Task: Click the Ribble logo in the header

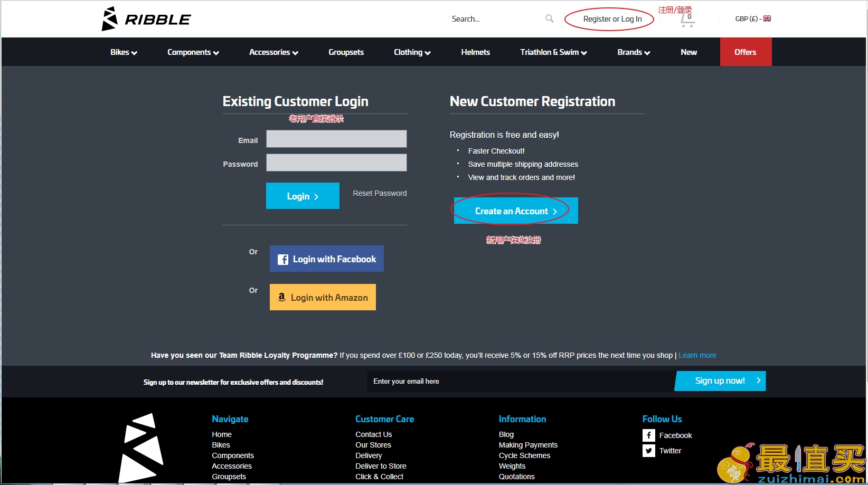Action: (x=146, y=19)
